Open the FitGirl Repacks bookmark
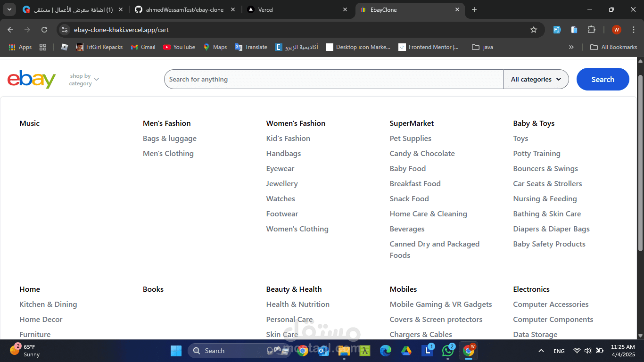Viewport: 644px width, 362px height. [99, 47]
